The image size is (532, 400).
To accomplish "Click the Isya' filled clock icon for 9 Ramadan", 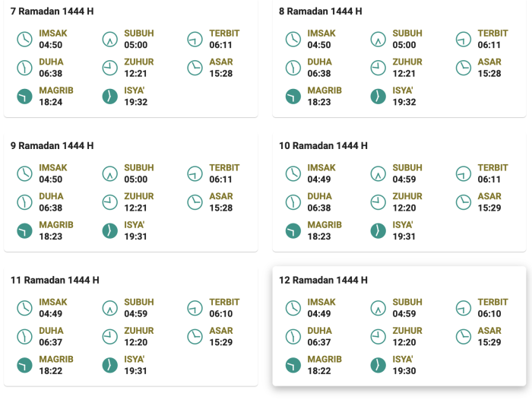I will (x=110, y=230).
